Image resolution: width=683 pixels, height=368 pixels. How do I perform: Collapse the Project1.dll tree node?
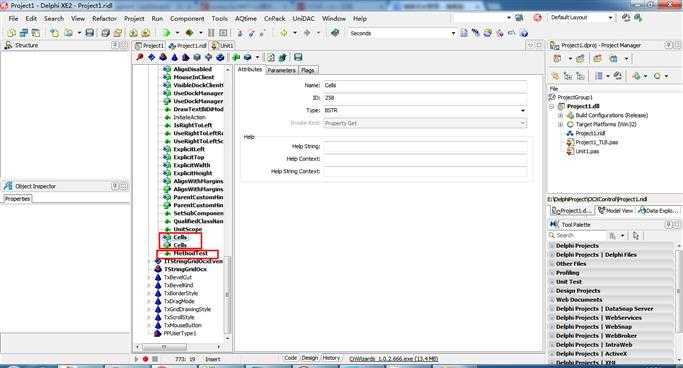point(552,106)
